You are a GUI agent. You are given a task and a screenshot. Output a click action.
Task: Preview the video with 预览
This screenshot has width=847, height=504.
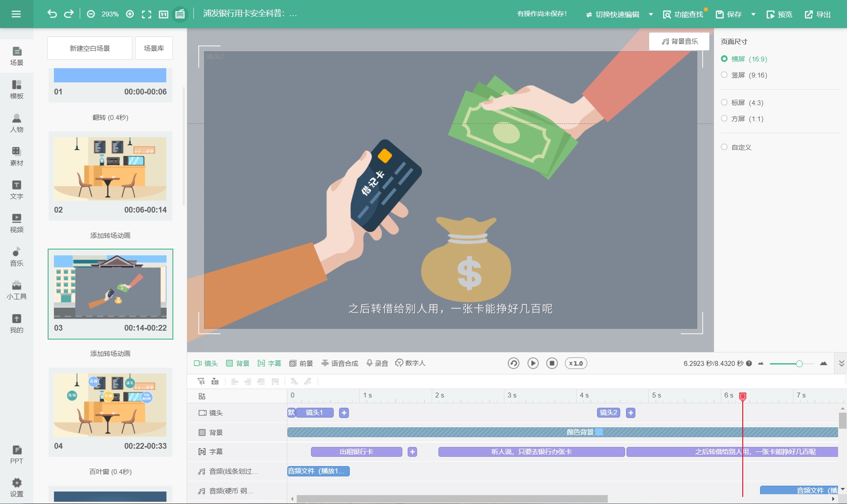(779, 14)
